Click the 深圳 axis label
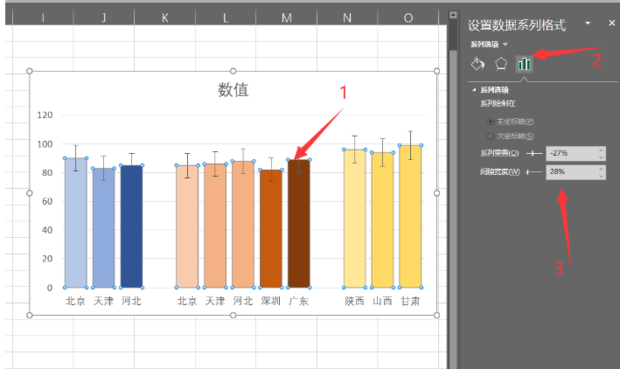 point(270,301)
